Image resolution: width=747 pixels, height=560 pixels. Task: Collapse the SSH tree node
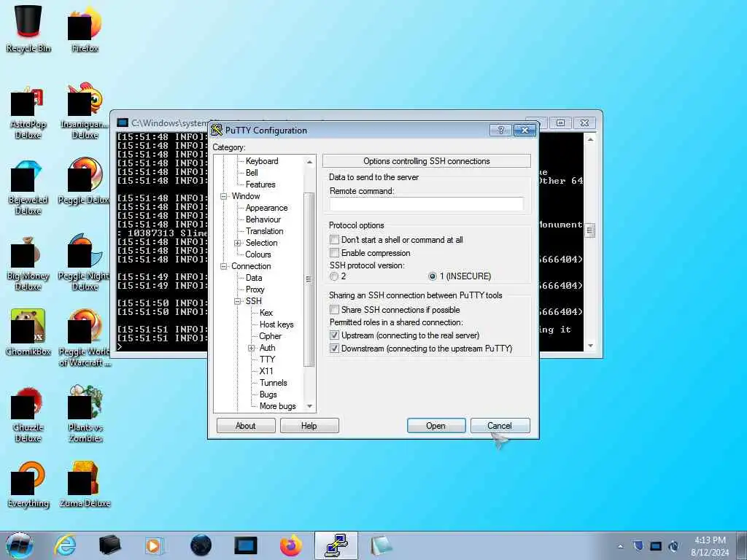(237, 301)
